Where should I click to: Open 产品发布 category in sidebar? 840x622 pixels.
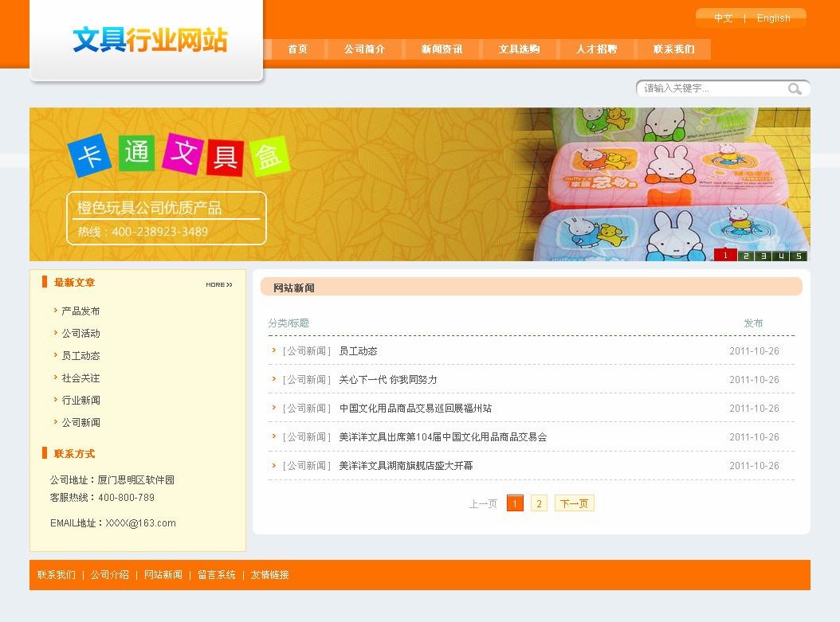click(x=80, y=311)
